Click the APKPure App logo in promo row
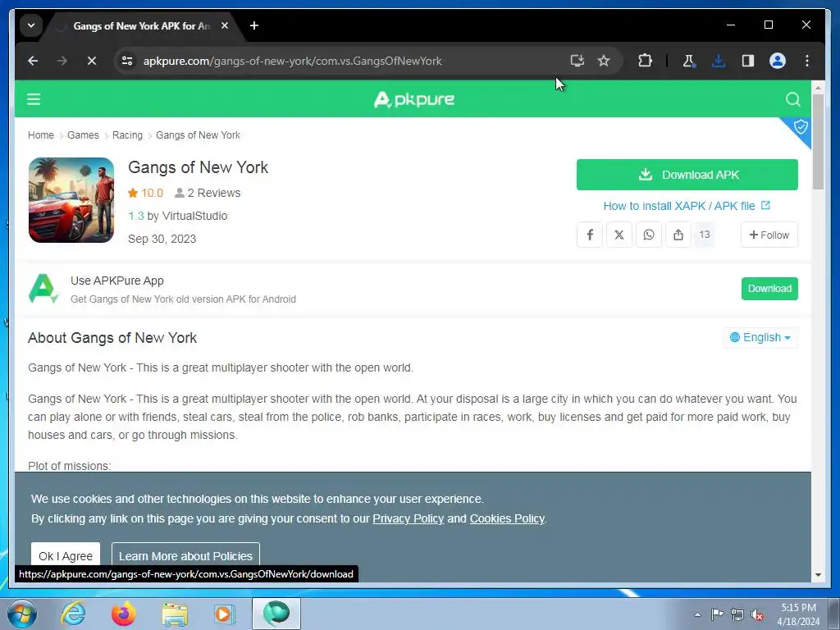The width and height of the screenshot is (840, 630). [43, 289]
